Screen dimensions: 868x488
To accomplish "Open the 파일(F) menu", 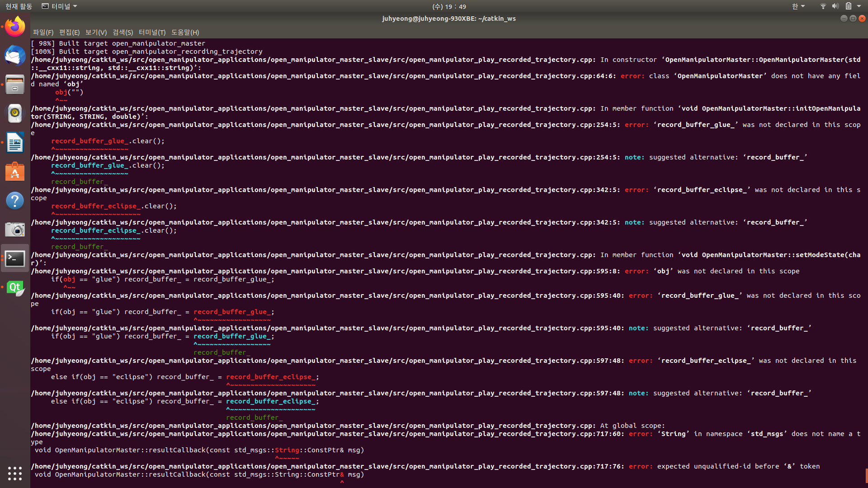I will pyautogui.click(x=43, y=33).
